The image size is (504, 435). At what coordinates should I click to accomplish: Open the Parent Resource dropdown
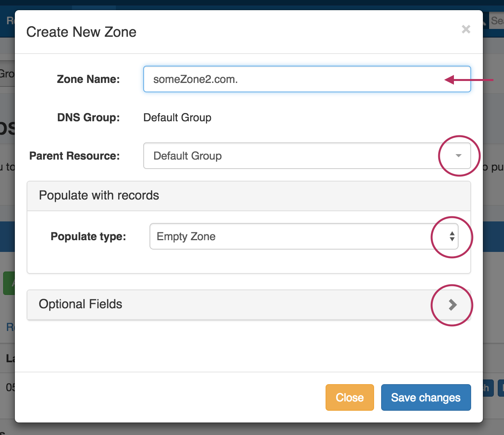pyautogui.click(x=307, y=156)
